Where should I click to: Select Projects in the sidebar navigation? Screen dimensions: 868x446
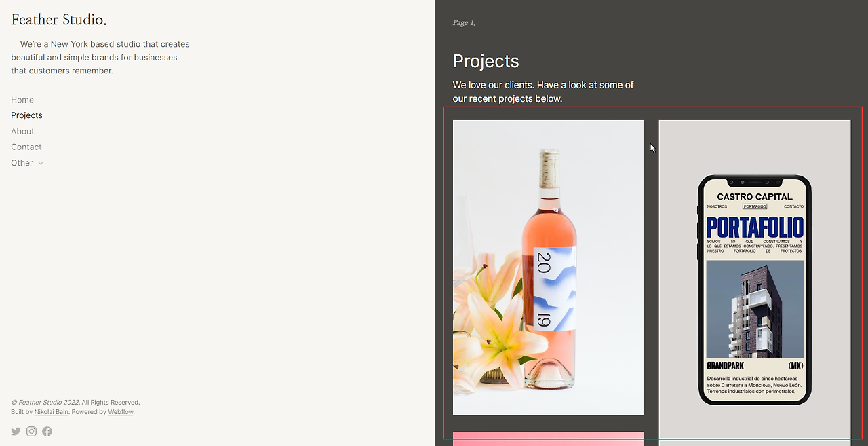pyautogui.click(x=26, y=115)
